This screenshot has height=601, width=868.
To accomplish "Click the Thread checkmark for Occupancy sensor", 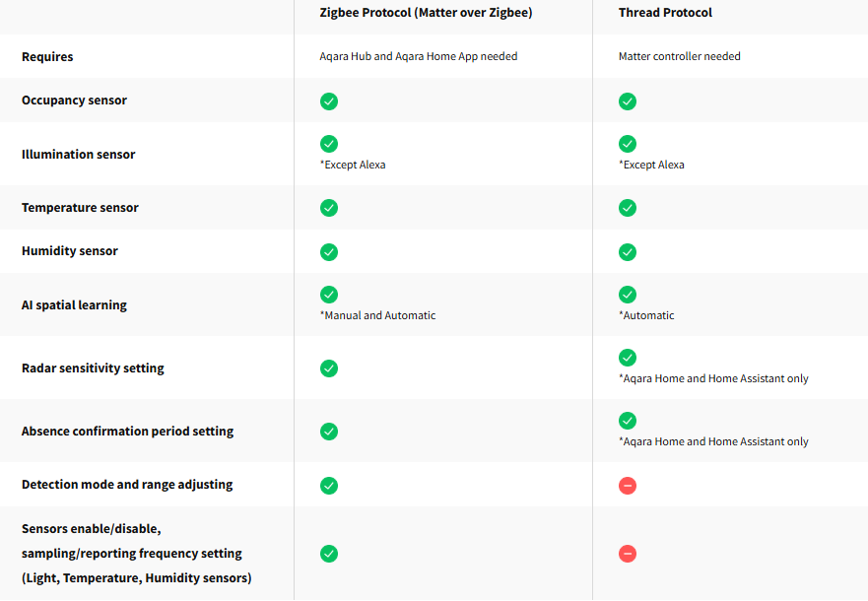I will tap(628, 101).
